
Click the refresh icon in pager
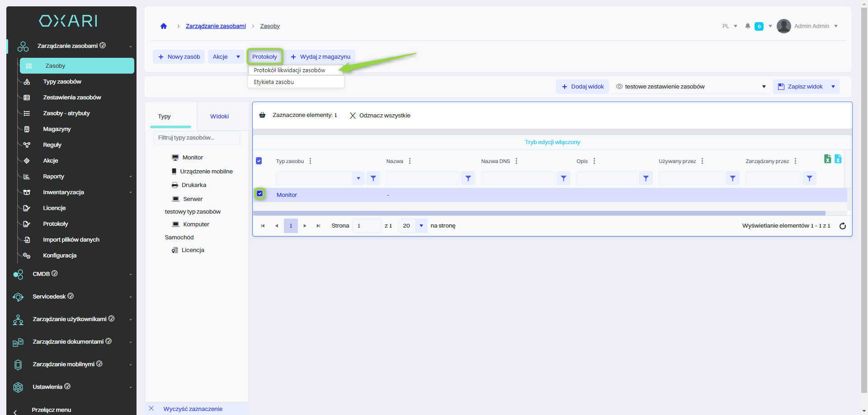tap(843, 226)
